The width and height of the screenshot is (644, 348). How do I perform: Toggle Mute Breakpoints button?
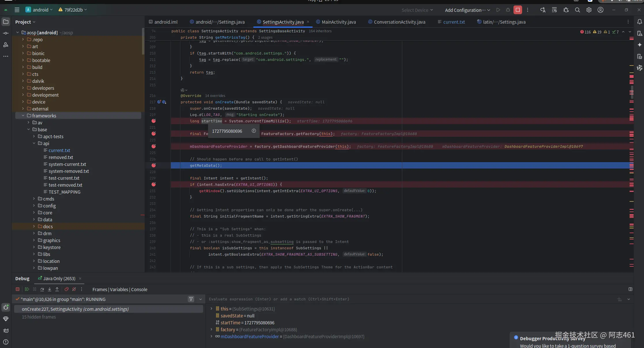(x=74, y=289)
